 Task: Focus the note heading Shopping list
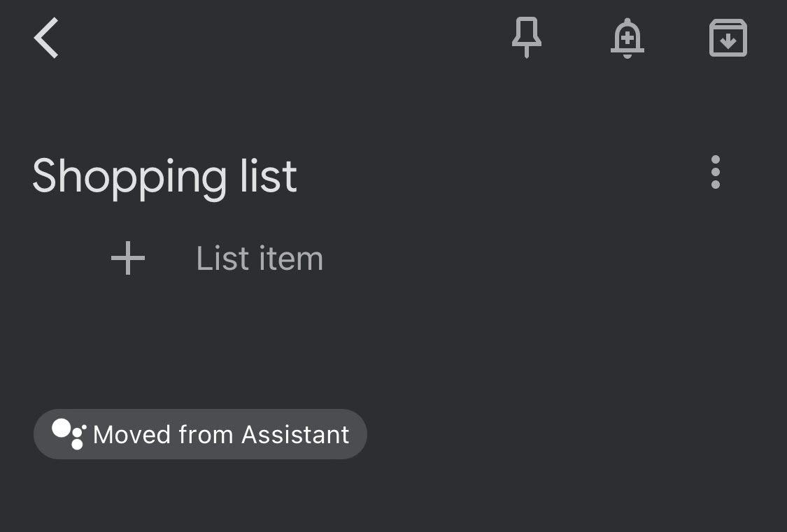(x=164, y=175)
